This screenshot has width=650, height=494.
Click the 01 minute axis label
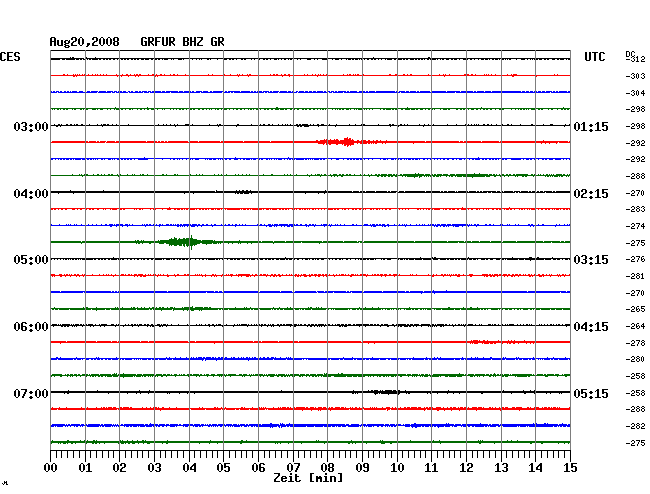(85, 468)
